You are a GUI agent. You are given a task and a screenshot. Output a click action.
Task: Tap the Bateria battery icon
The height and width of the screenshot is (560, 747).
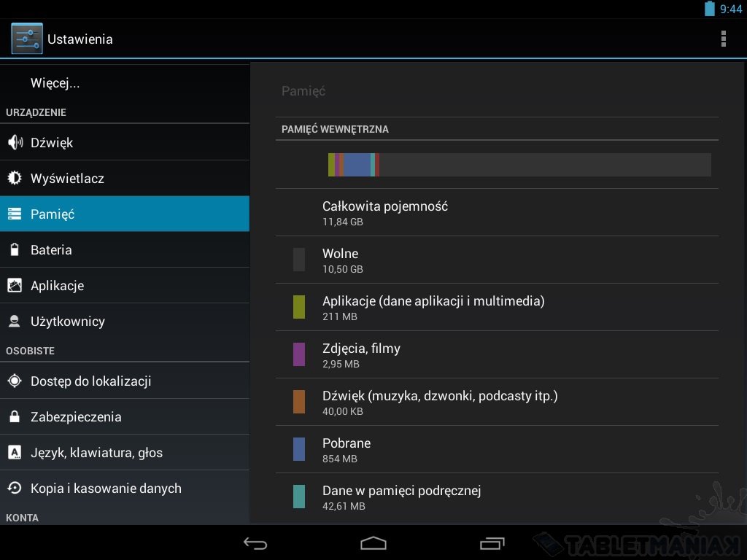coord(15,249)
